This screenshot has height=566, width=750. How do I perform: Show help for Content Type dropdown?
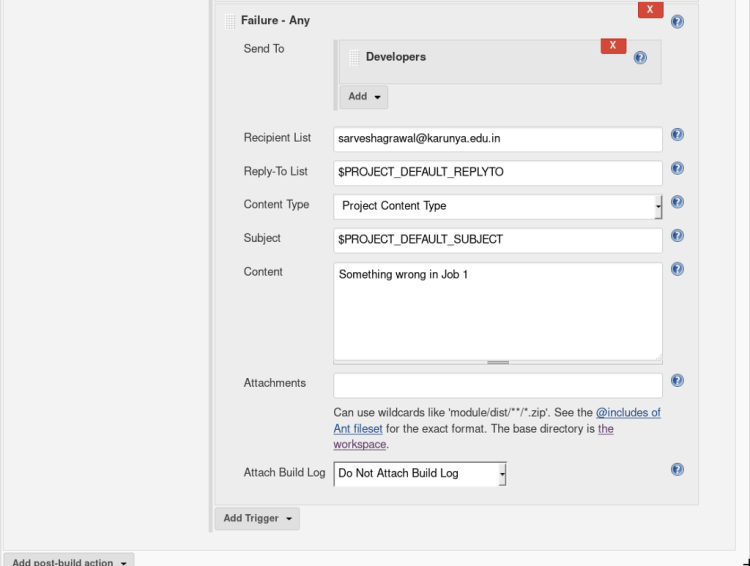click(677, 203)
